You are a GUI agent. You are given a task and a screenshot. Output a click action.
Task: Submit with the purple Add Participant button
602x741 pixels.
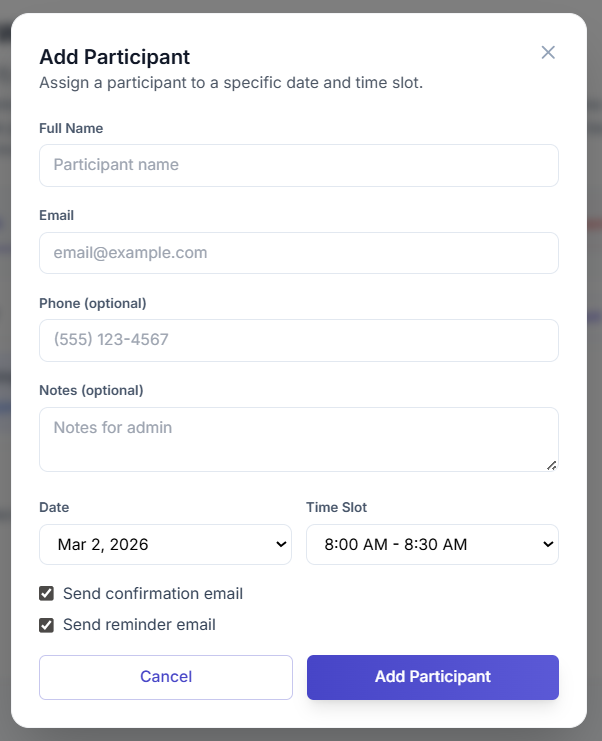pyautogui.click(x=432, y=677)
